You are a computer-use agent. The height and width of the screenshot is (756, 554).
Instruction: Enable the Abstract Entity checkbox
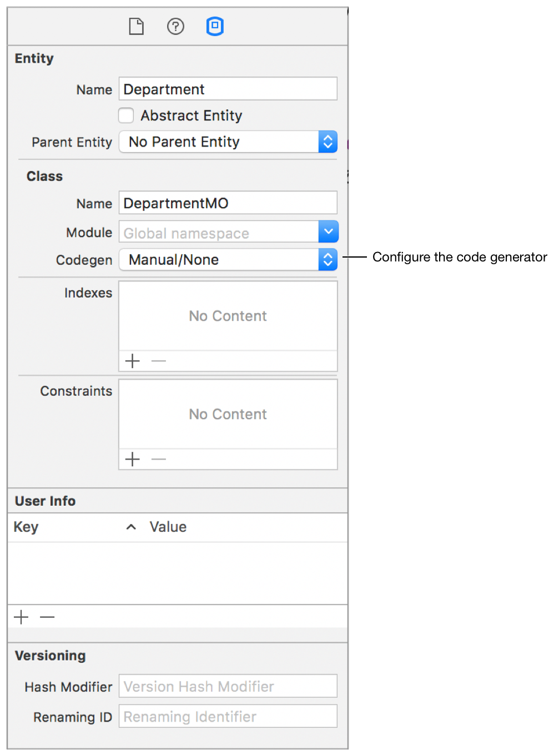pyautogui.click(x=126, y=115)
